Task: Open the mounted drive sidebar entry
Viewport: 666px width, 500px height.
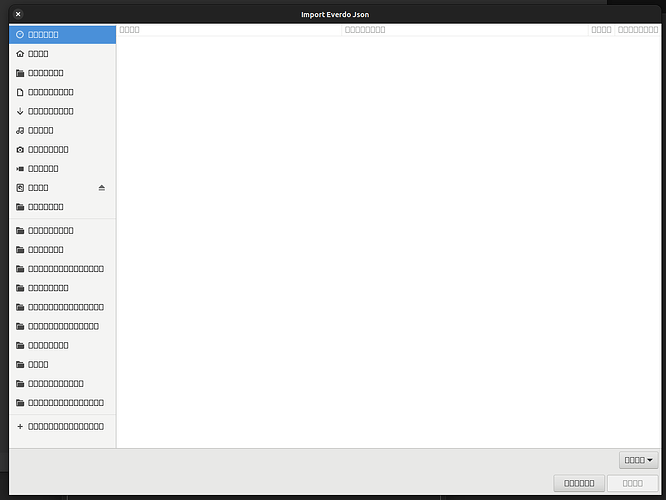Action: [38, 188]
